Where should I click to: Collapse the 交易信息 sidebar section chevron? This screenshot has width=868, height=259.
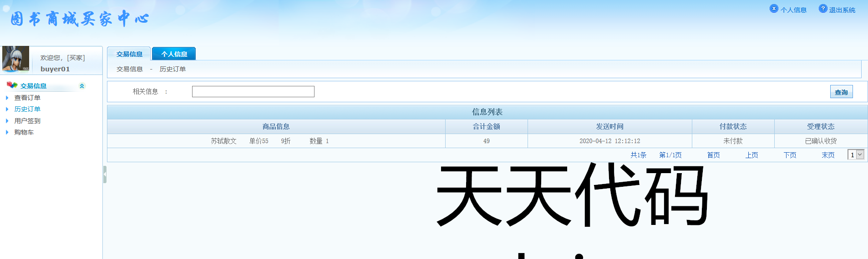[x=82, y=86]
